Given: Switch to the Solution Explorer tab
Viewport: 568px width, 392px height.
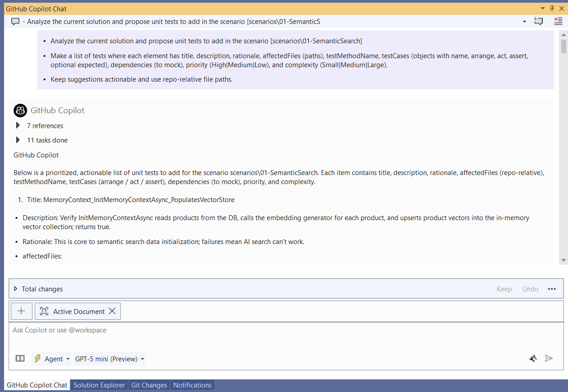Looking at the screenshot, I should (99, 385).
